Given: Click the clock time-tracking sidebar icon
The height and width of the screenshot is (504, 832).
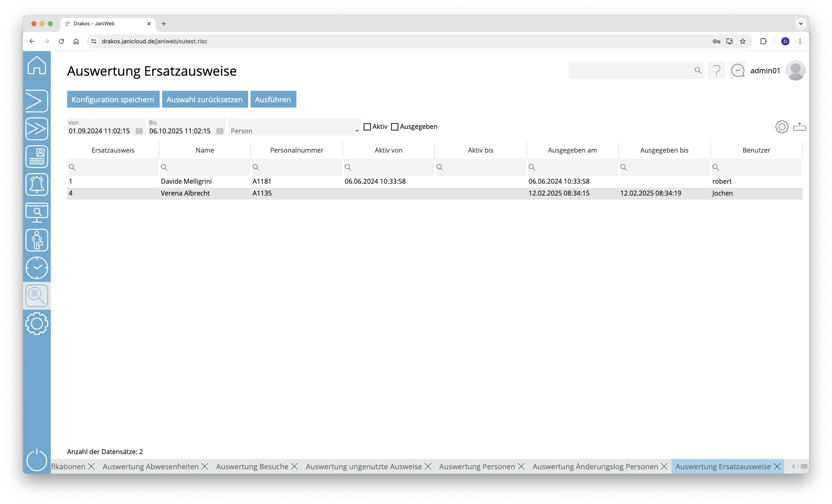Looking at the screenshot, I should pyautogui.click(x=37, y=268).
